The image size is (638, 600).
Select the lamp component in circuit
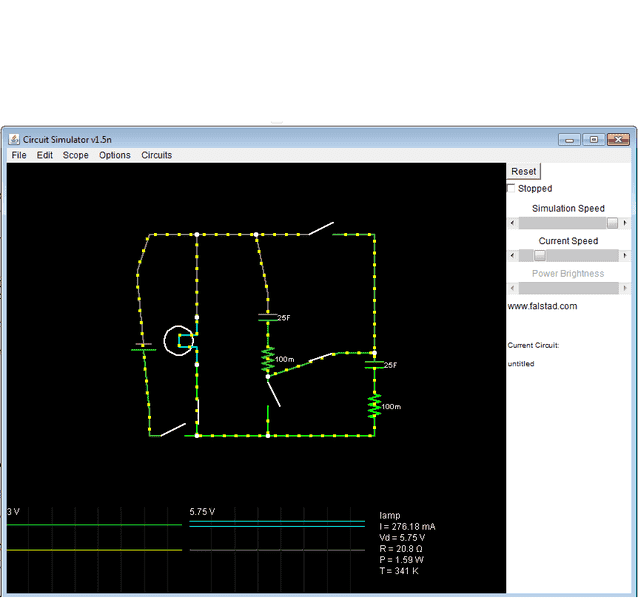[x=179, y=341]
